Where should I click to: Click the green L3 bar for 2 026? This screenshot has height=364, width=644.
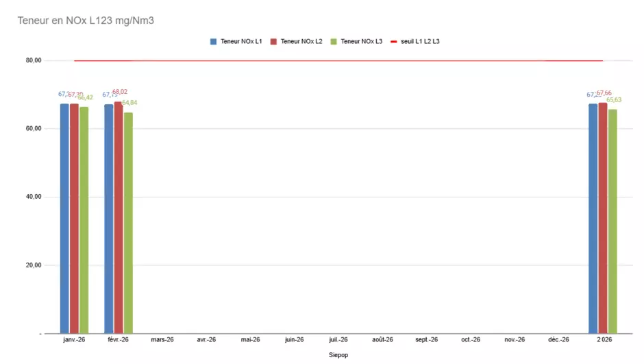[x=612, y=221]
